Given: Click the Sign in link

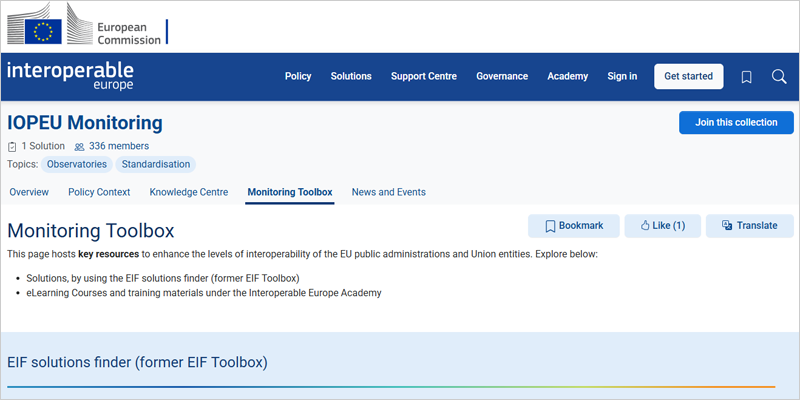Looking at the screenshot, I should (622, 77).
